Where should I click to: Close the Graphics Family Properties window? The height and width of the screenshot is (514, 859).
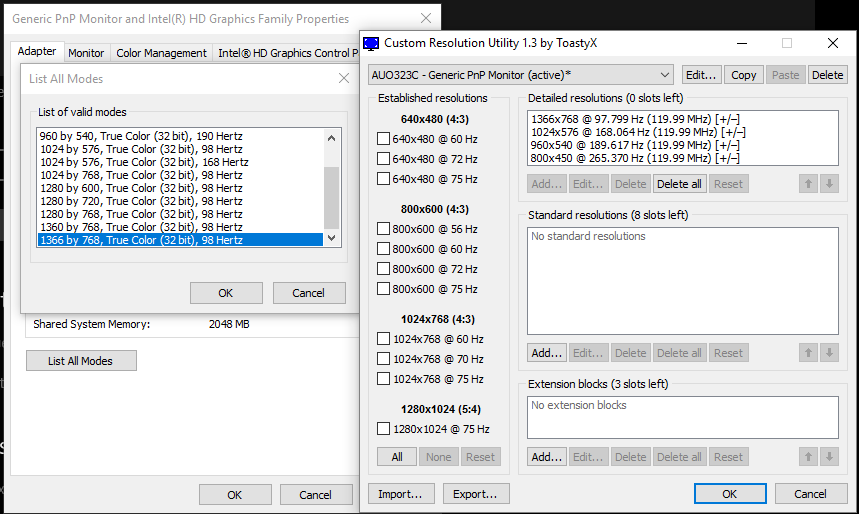click(x=426, y=19)
